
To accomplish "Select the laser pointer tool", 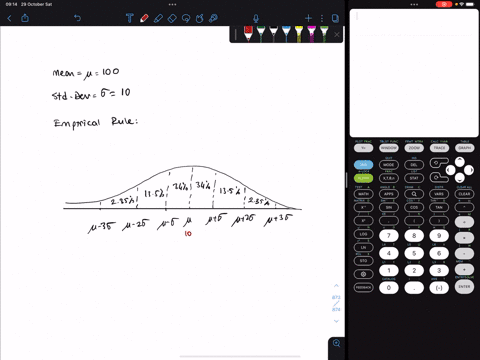I will pyautogui.click(x=213, y=18).
